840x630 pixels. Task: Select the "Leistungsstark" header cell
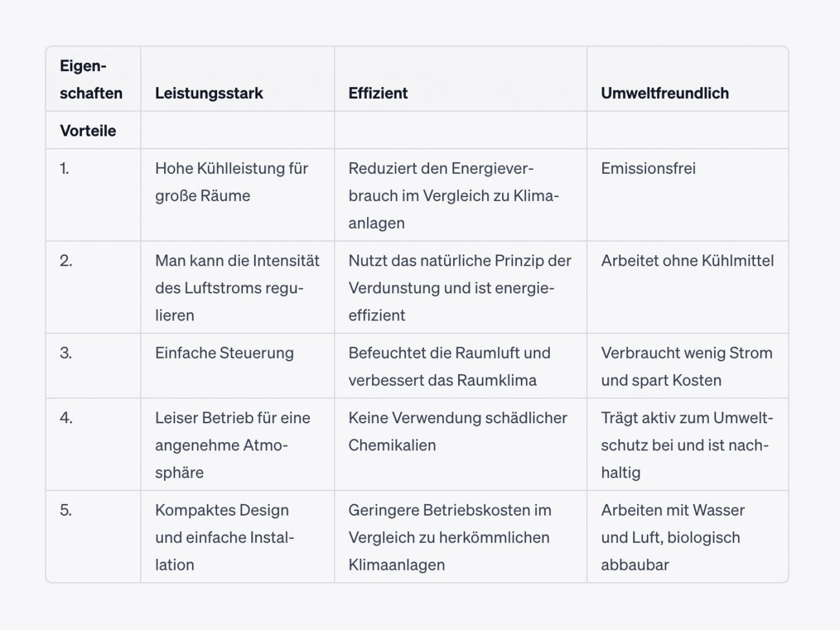pyautogui.click(x=209, y=93)
